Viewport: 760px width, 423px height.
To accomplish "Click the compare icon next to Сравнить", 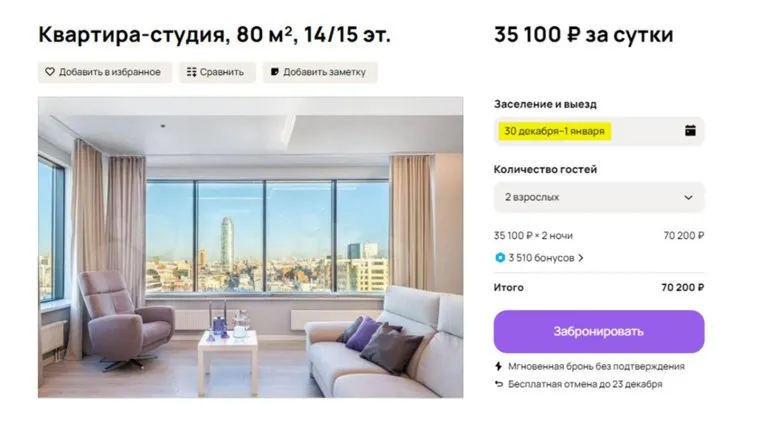I will coord(191,72).
